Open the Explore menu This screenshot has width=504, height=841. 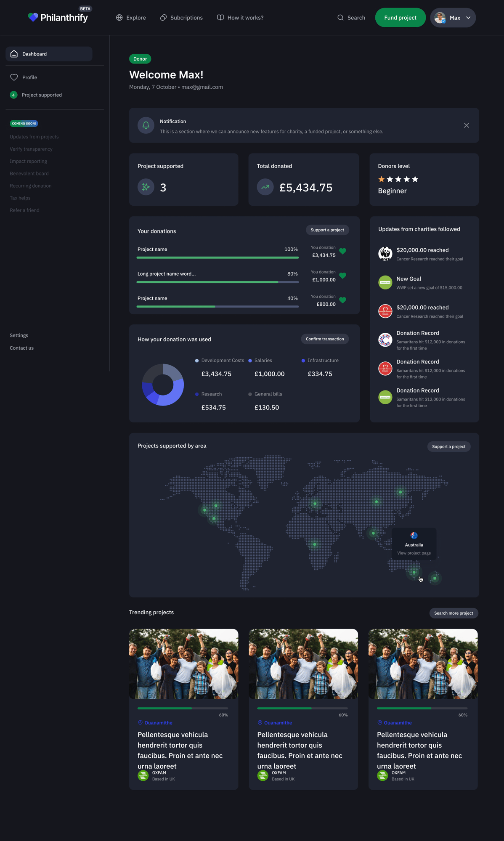tap(131, 18)
